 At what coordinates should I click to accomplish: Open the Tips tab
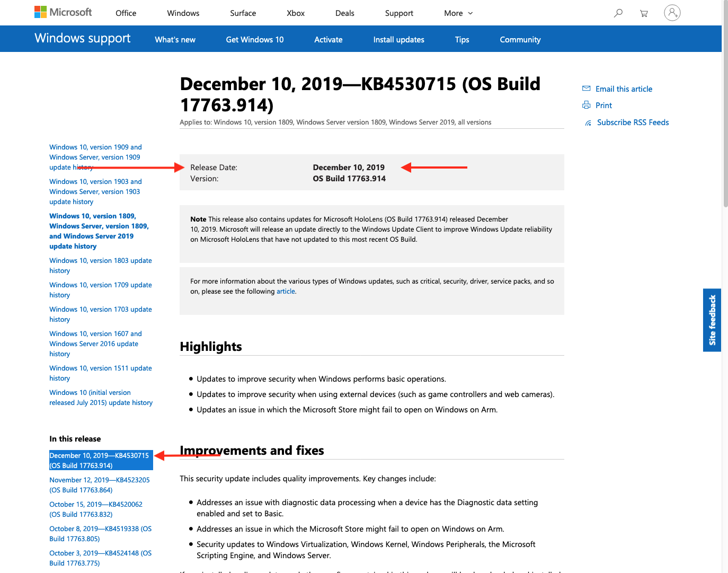[x=462, y=40]
